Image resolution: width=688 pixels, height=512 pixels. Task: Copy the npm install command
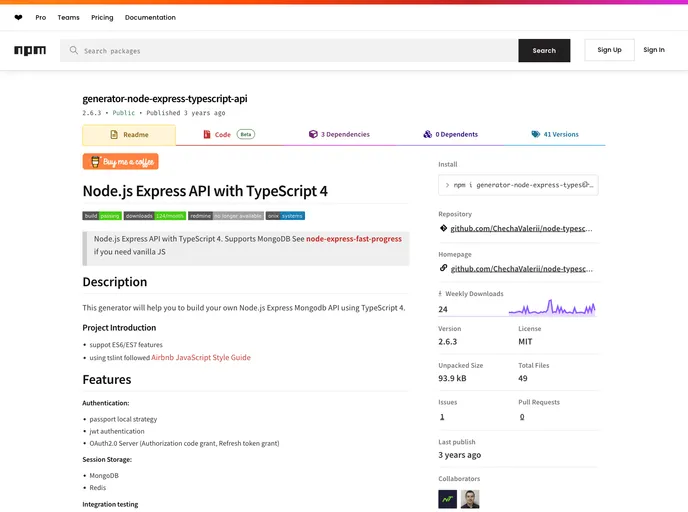coord(586,185)
